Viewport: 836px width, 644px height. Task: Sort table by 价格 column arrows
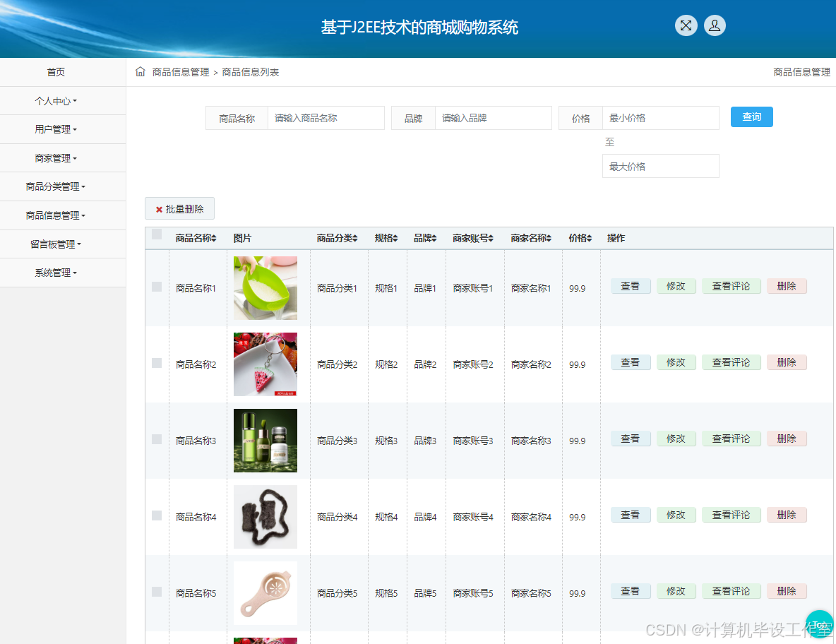pyautogui.click(x=589, y=238)
